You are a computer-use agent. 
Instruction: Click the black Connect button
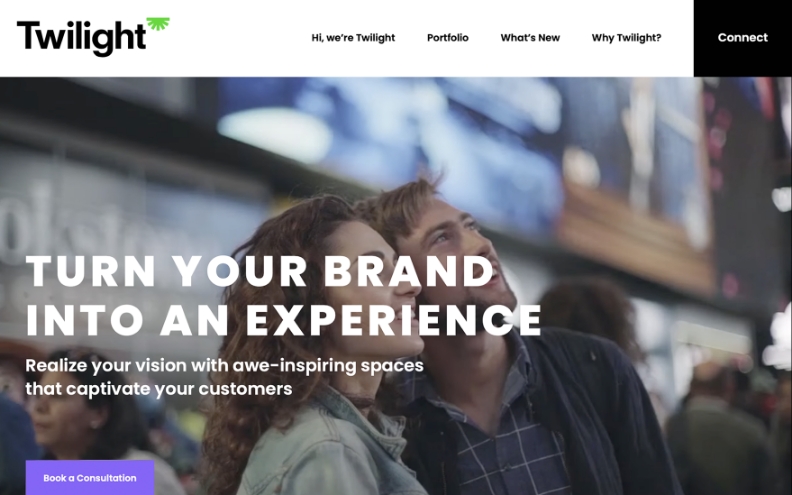(742, 38)
